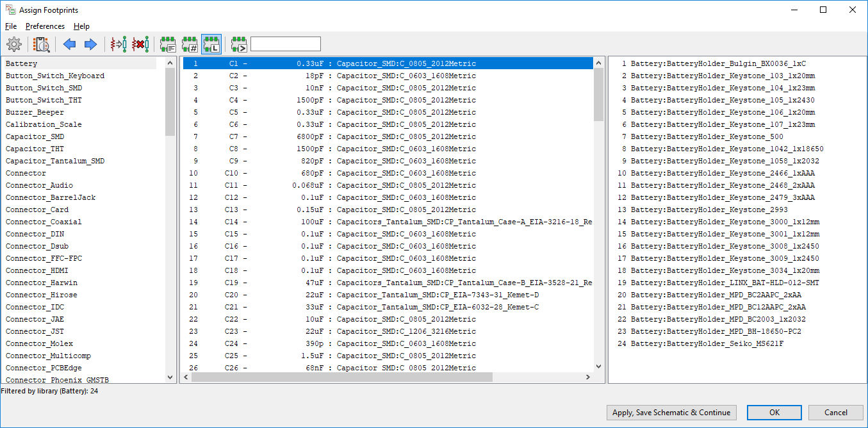Perform automatic footprint association
The width and height of the screenshot is (868, 428).
pos(119,44)
